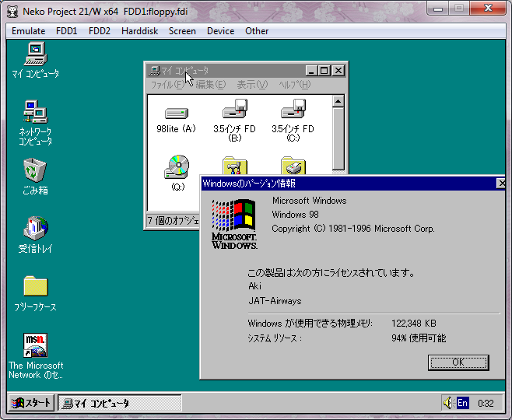The width and height of the screenshot is (512, 420).
Task: Click the マイ コンピュータ vertical scrollbar thumb
Action: 338,139
